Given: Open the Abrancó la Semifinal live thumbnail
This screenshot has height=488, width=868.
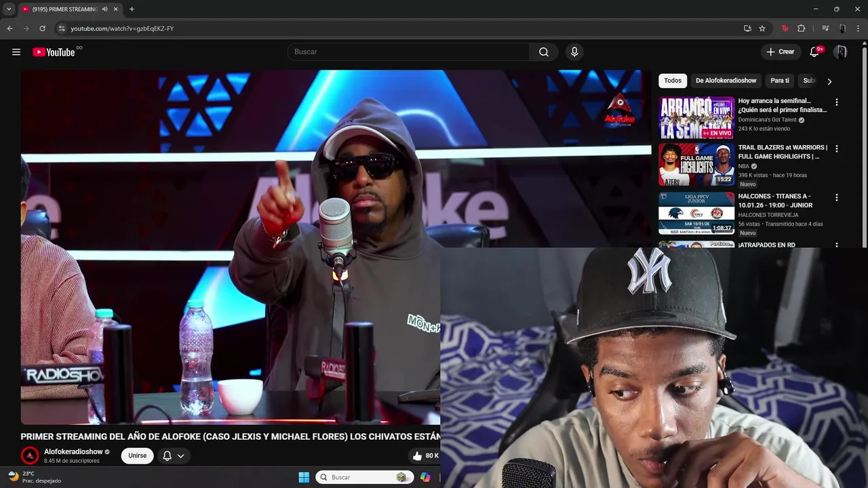Looking at the screenshot, I should 696,117.
